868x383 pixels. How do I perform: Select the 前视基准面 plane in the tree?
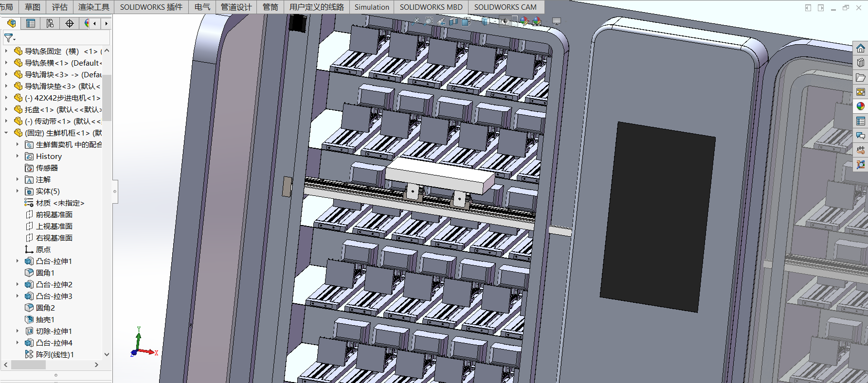[x=54, y=214]
